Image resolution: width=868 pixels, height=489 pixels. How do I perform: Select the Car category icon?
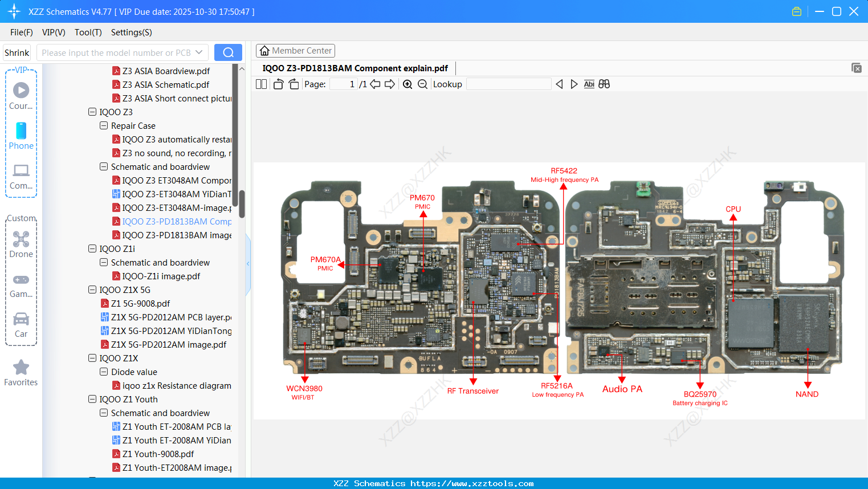(21, 321)
